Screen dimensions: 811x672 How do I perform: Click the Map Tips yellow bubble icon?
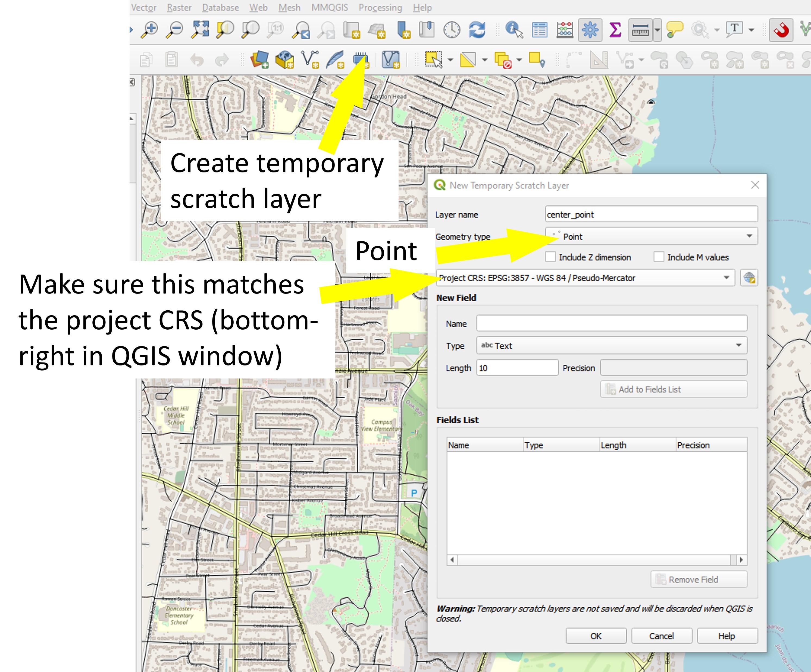[675, 30]
